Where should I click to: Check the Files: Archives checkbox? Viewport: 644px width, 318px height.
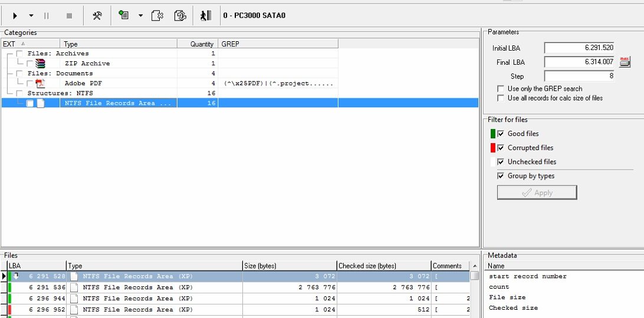(x=19, y=54)
